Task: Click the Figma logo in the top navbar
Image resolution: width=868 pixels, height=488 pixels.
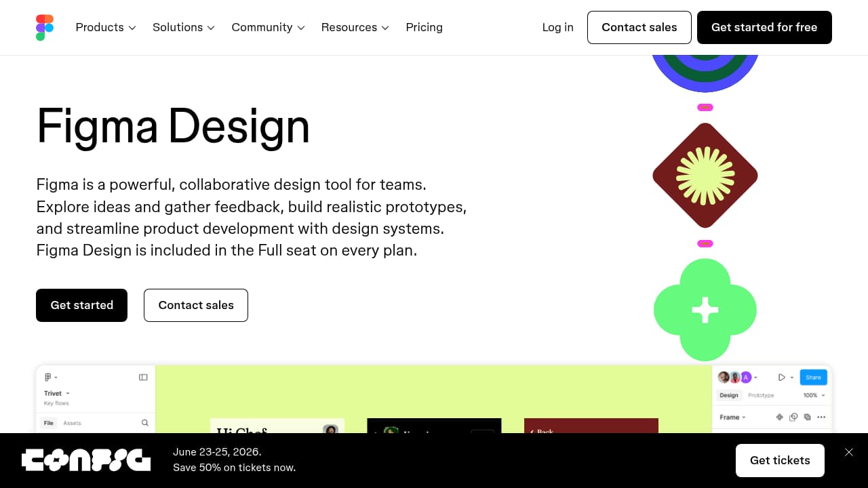Action: (x=45, y=27)
